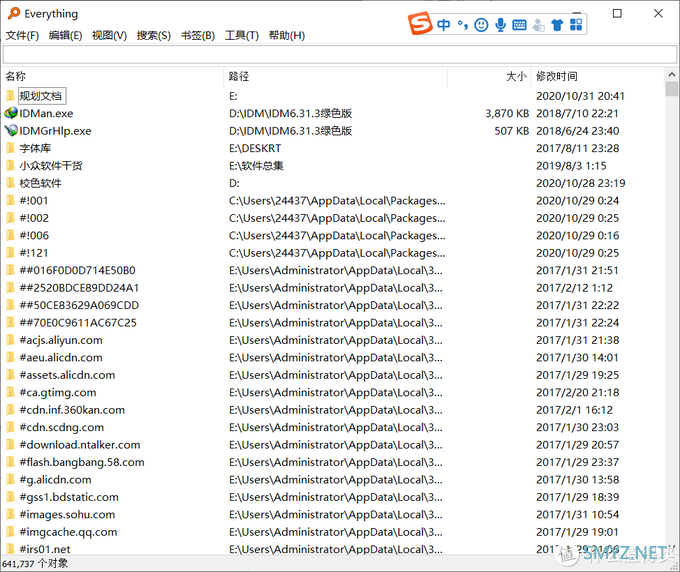680x572 pixels.
Task: Click folder icon of #!006
Action: [x=11, y=235]
